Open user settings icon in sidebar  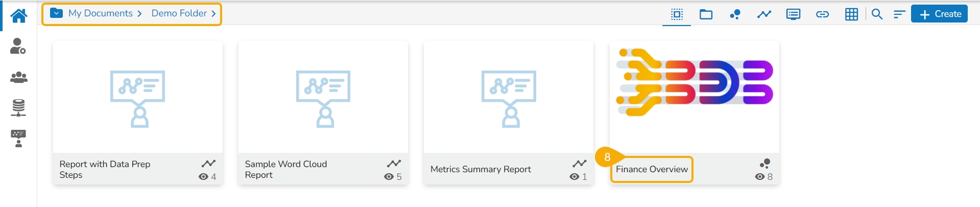click(18, 47)
